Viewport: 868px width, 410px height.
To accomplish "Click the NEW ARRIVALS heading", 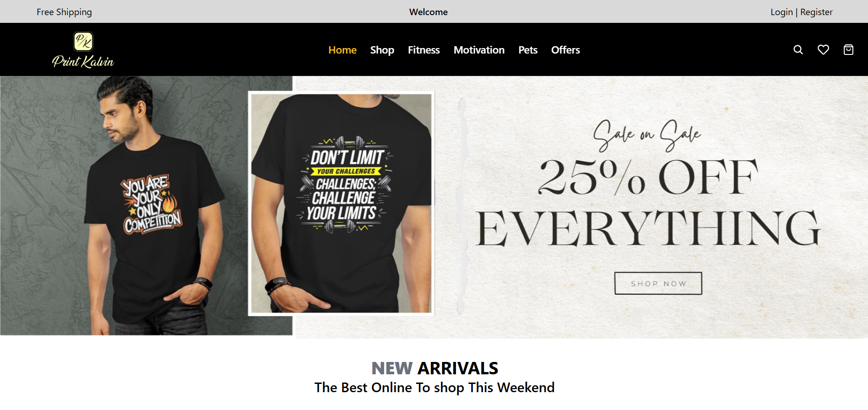I will click(434, 368).
